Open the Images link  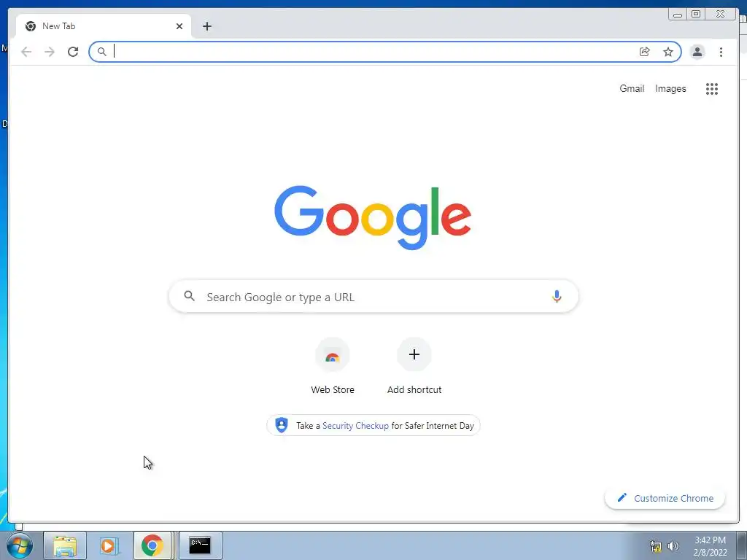(x=670, y=88)
